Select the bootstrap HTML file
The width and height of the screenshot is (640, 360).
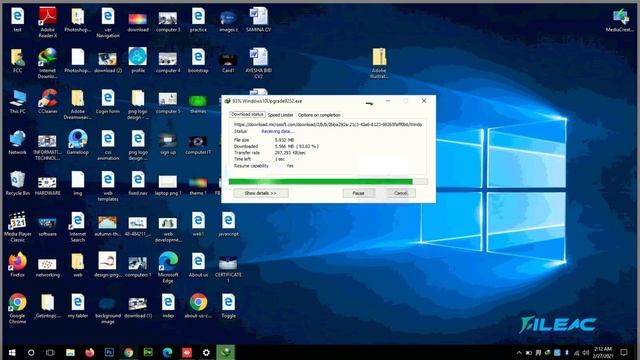pyautogui.click(x=198, y=60)
